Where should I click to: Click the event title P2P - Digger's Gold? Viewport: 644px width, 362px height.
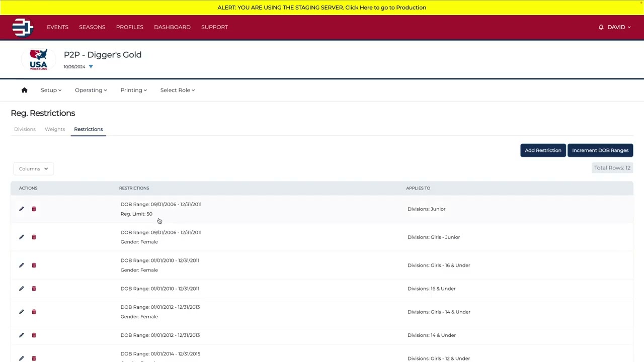(103, 55)
